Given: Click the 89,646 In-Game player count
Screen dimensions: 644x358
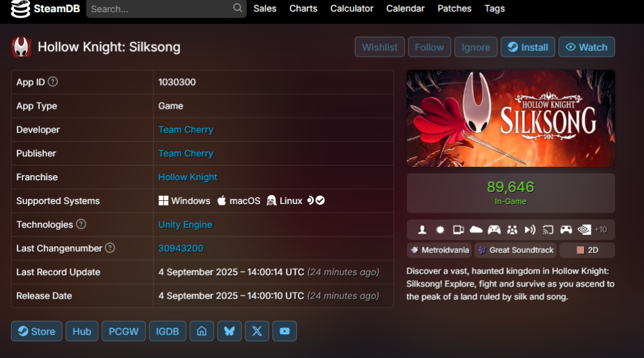Looking at the screenshot, I should [511, 193].
